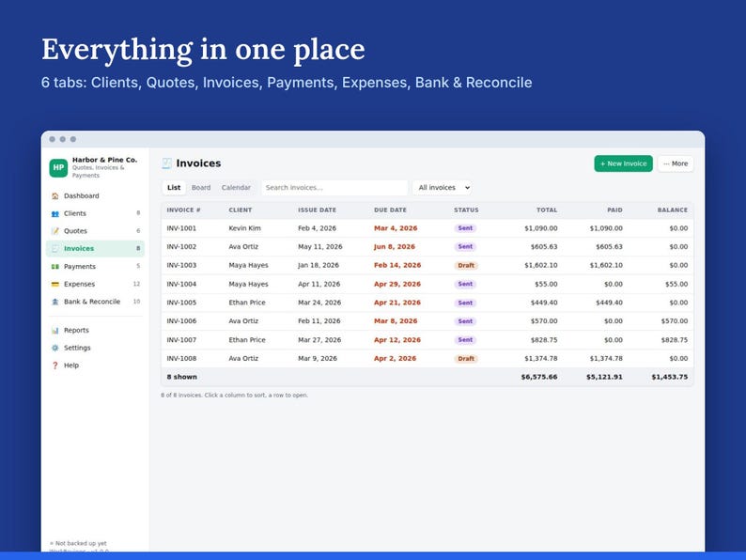Open invoice INV-1002
The image size is (746, 560).
(427, 247)
